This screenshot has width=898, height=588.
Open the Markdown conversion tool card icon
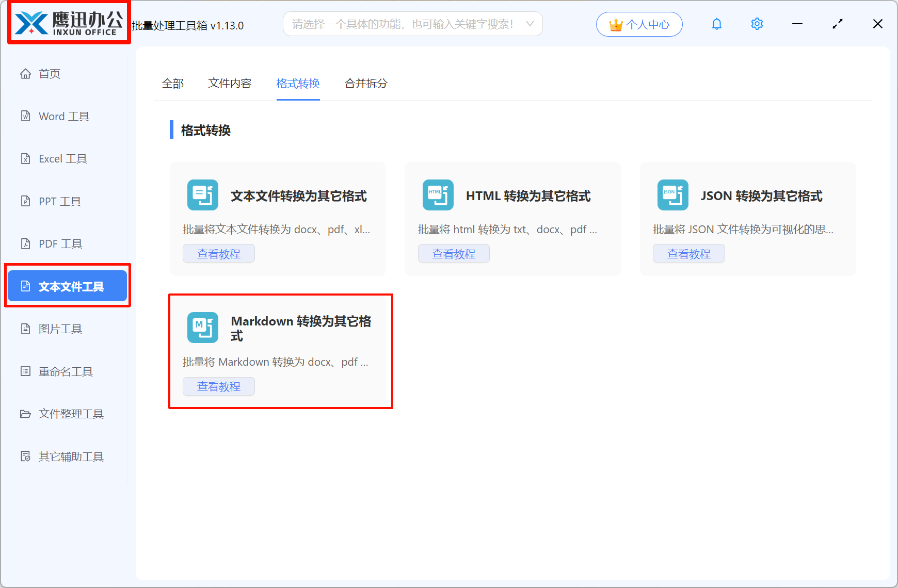(202, 327)
